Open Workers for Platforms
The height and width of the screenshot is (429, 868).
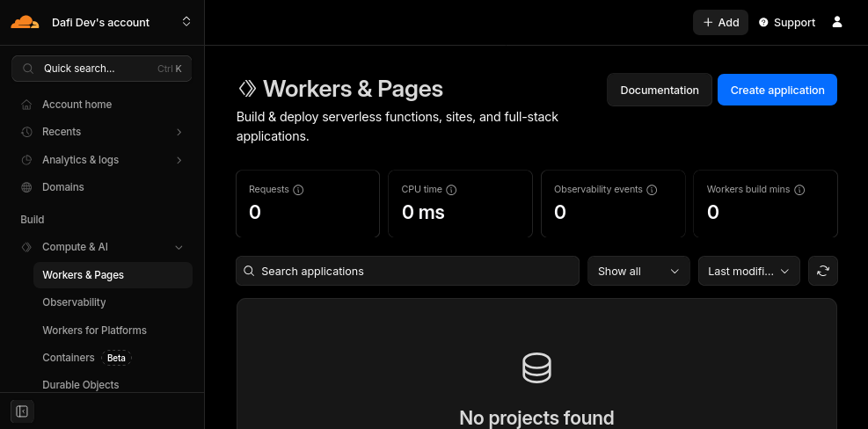[95, 331]
